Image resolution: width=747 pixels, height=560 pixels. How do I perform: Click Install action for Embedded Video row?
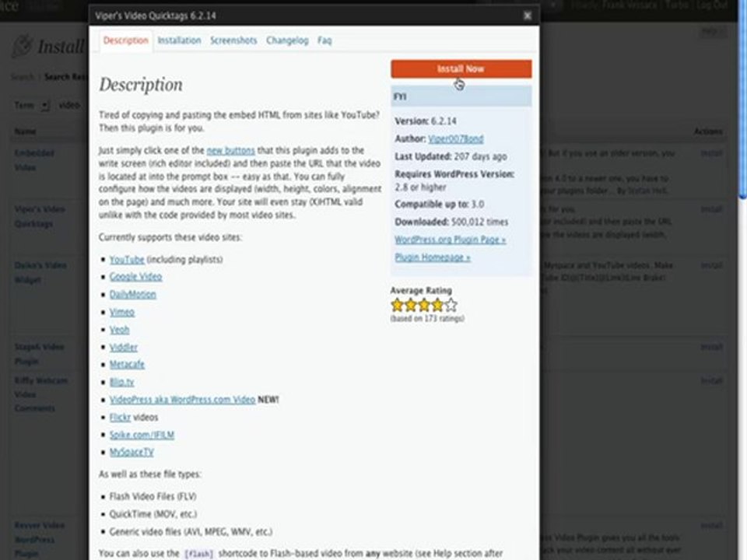[x=711, y=153]
